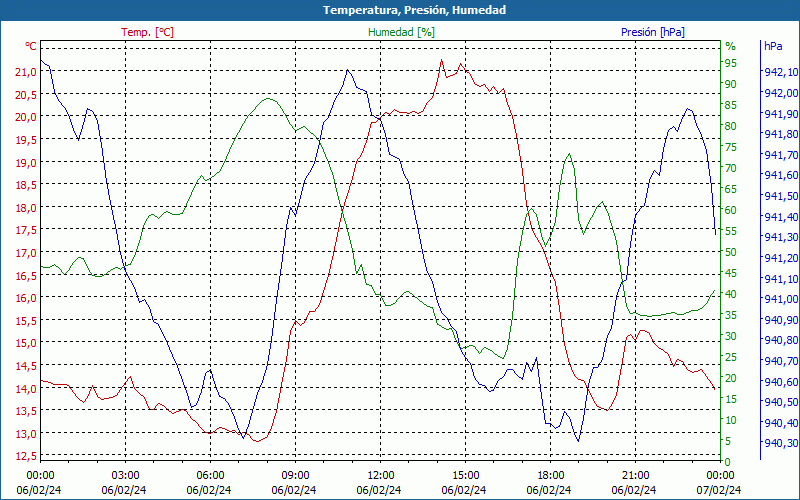Click pressure axis value '941,10'

click(781, 278)
